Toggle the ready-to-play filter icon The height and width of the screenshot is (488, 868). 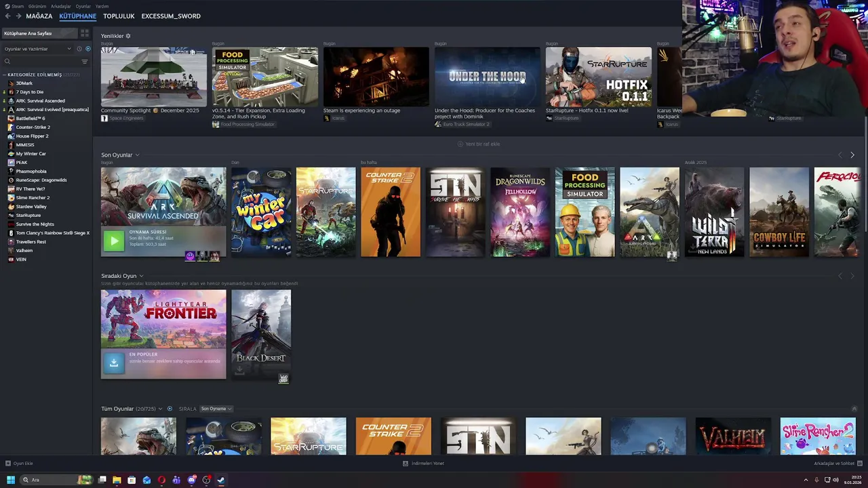click(x=87, y=49)
